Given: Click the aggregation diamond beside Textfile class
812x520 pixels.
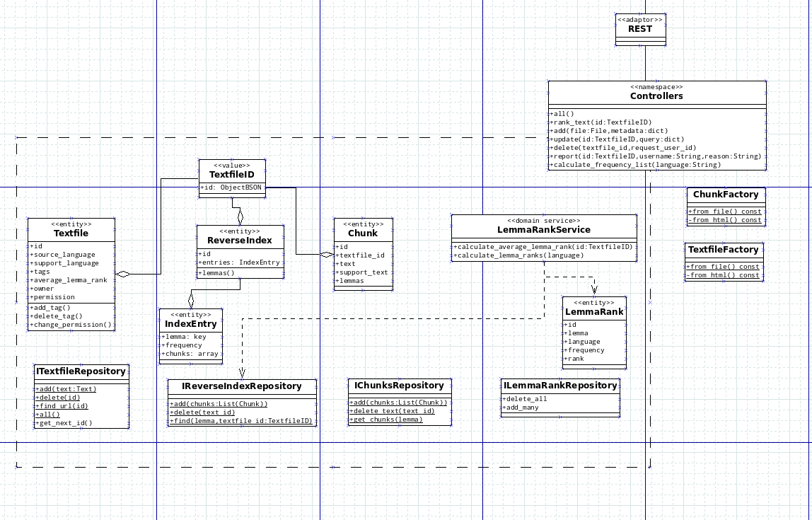Looking at the screenshot, I should click(x=124, y=274).
